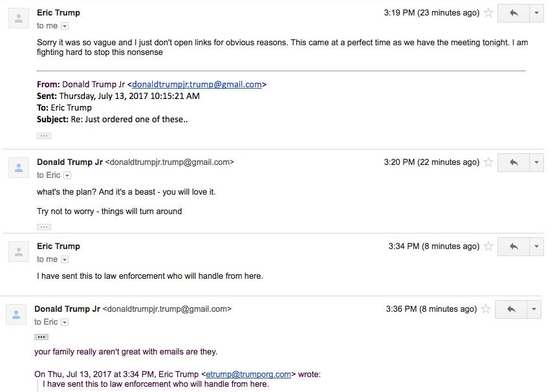Open more options for the 3:20 PM email
Image resolution: width=557 pixels, height=392 pixels.
tap(537, 162)
